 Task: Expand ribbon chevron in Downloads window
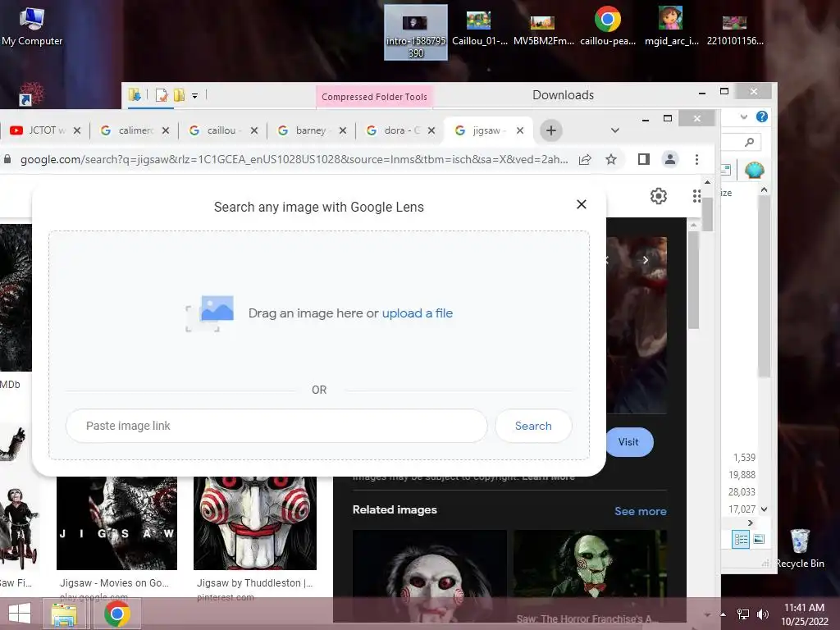pos(743,116)
